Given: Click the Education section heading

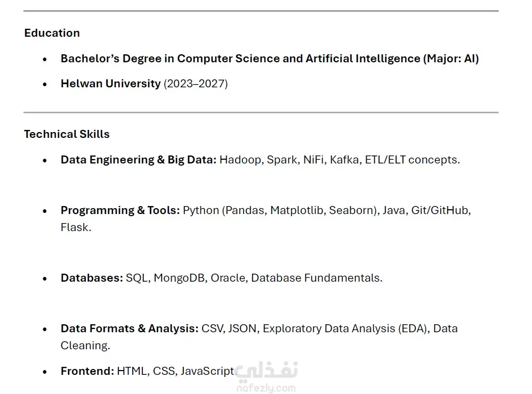Looking at the screenshot, I should click(x=52, y=33).
